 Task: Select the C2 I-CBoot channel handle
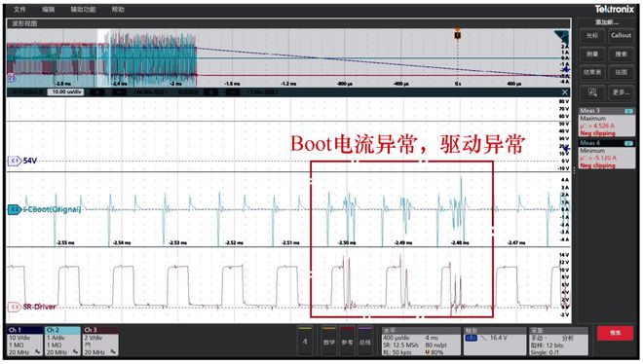(15, 209)
